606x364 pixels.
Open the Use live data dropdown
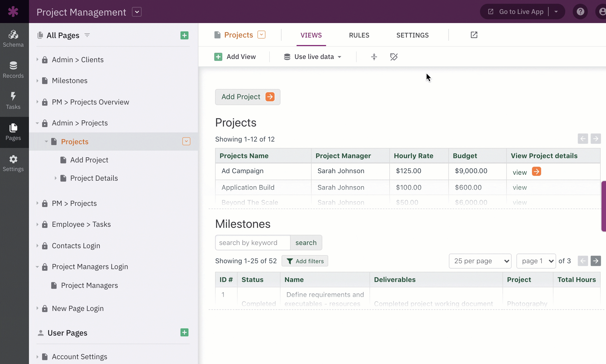coord(313,57)
